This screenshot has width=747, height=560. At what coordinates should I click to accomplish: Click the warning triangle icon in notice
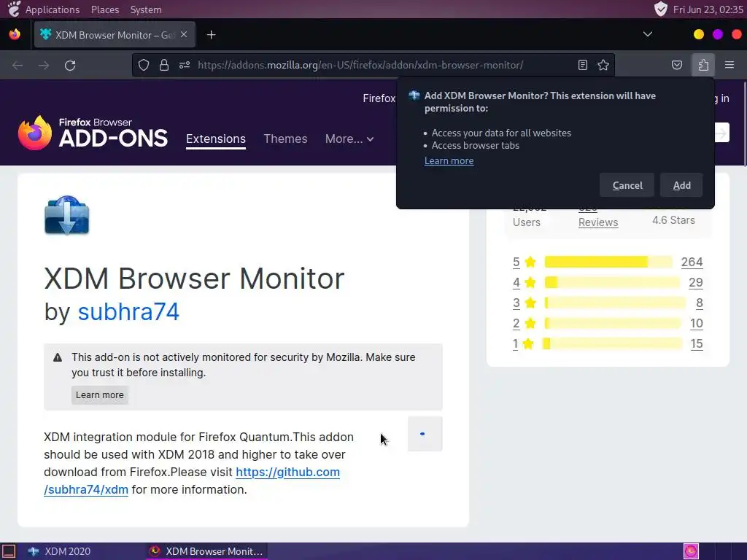(x=58, y=357)
